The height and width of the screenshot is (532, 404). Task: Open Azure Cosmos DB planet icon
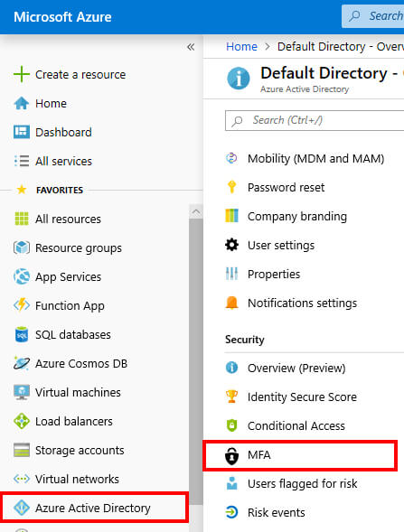(x=22, y=363)
